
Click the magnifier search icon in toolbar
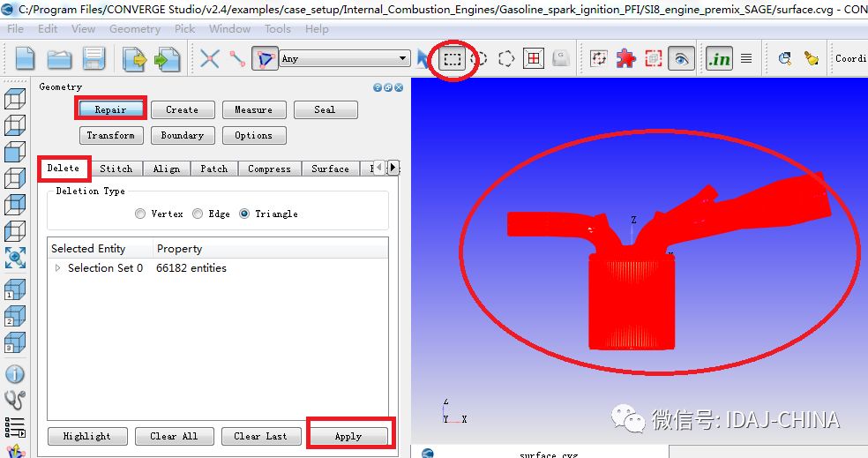point(784,58)
